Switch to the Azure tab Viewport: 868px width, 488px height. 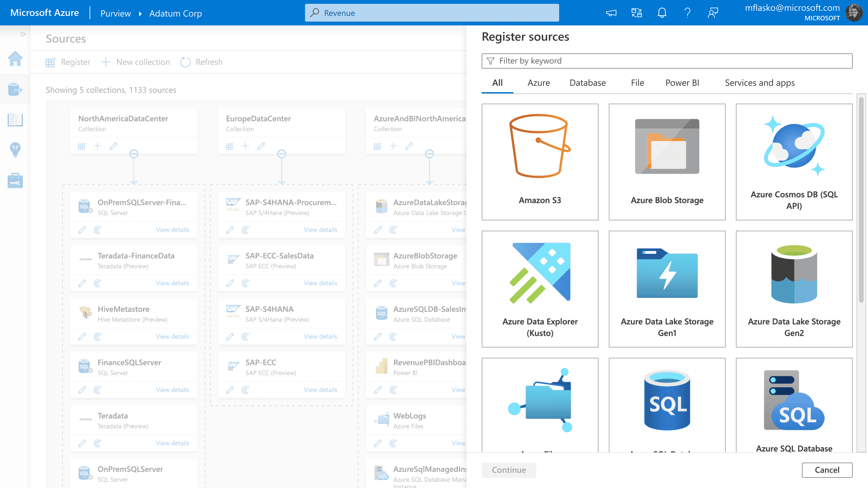pyautogui.click(x=539, y=83)
